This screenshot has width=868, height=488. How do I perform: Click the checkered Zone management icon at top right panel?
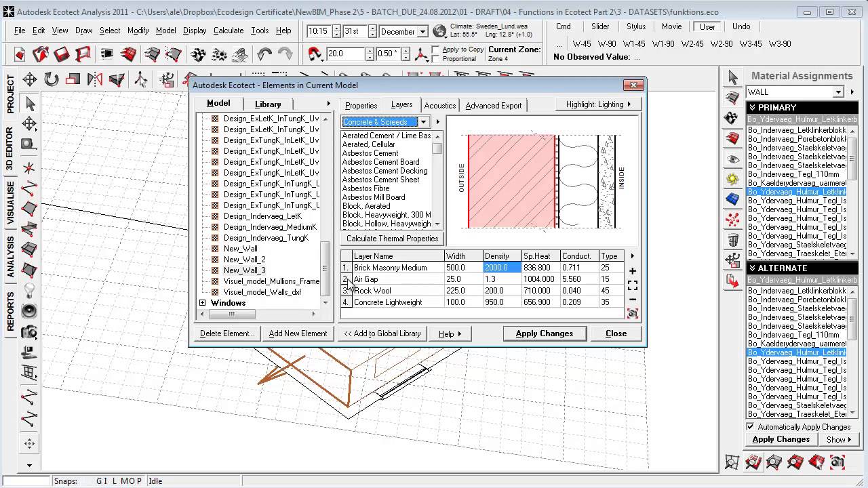732,118
